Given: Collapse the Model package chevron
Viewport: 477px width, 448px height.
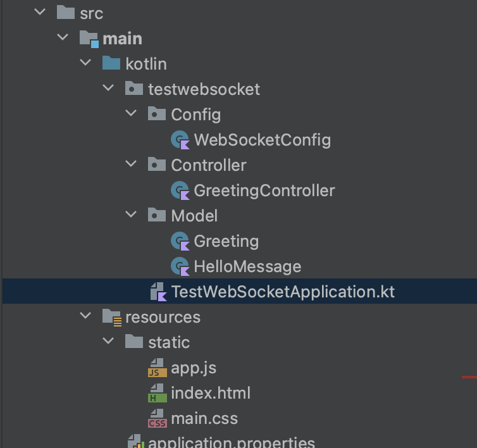Looking at the screenshot, I should coord(131,215).
